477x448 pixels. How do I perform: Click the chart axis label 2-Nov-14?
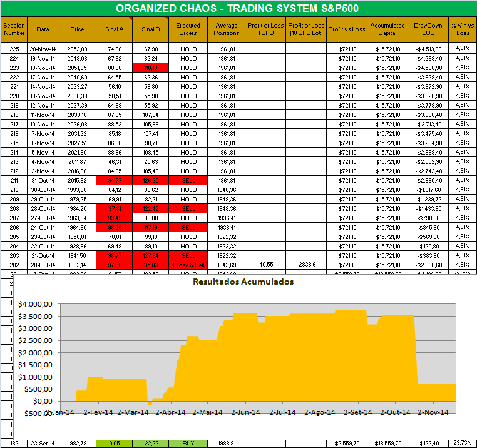click(x=433, y=412)
